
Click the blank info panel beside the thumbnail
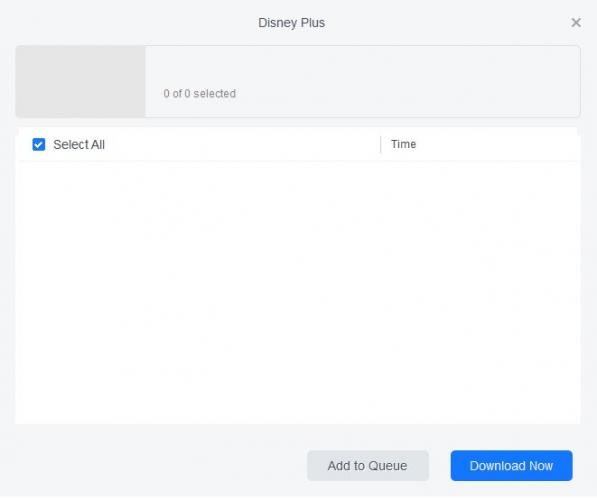362,81
